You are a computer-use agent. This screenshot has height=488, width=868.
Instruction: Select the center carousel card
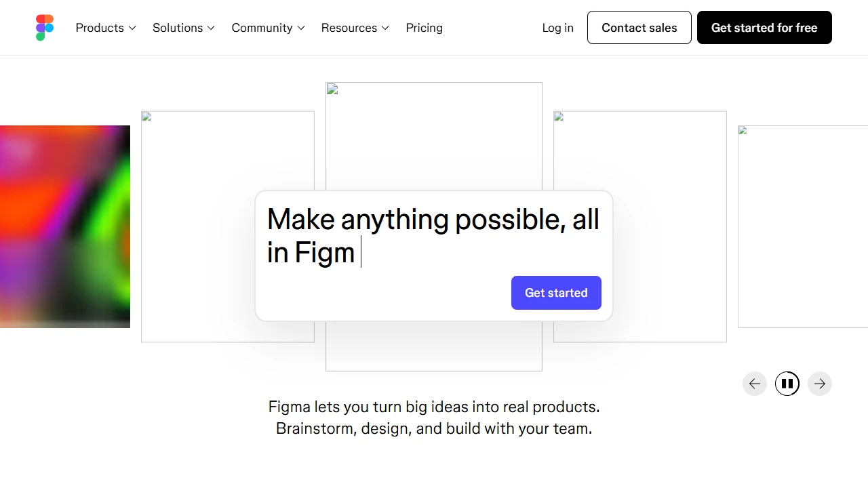coord(434,136)
